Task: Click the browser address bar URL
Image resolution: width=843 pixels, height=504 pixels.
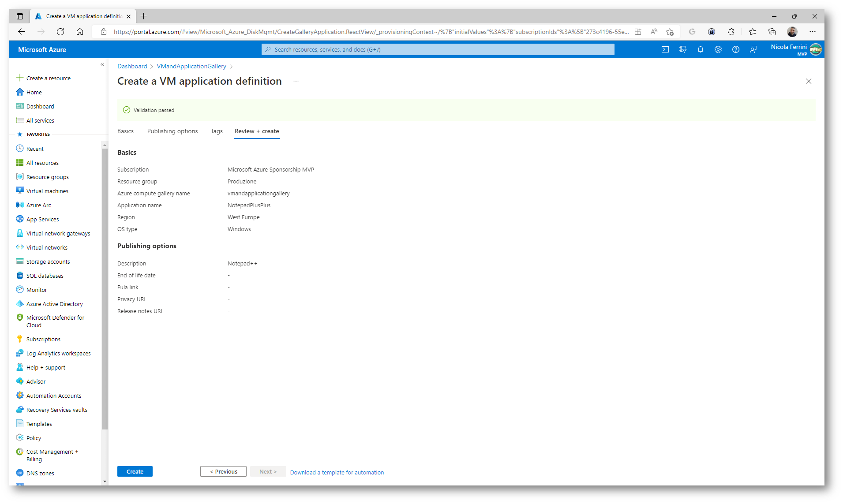Action: 371,32
